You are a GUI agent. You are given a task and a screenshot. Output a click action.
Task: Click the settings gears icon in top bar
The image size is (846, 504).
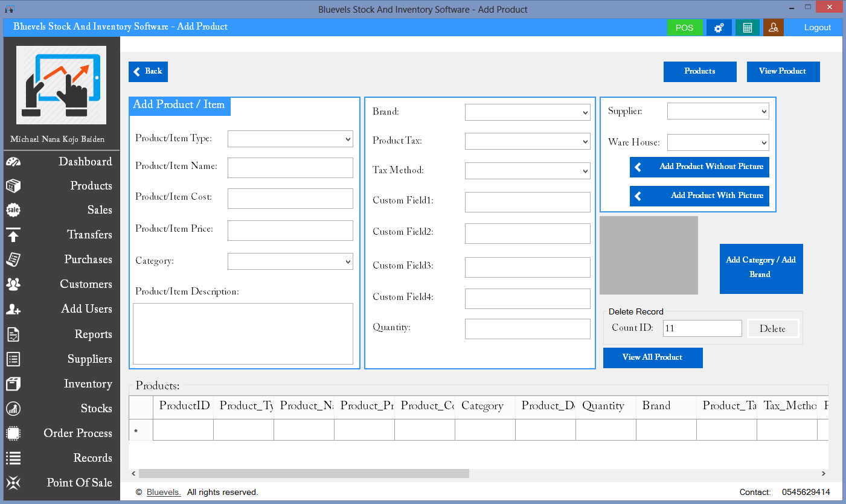tap(719, 28)
